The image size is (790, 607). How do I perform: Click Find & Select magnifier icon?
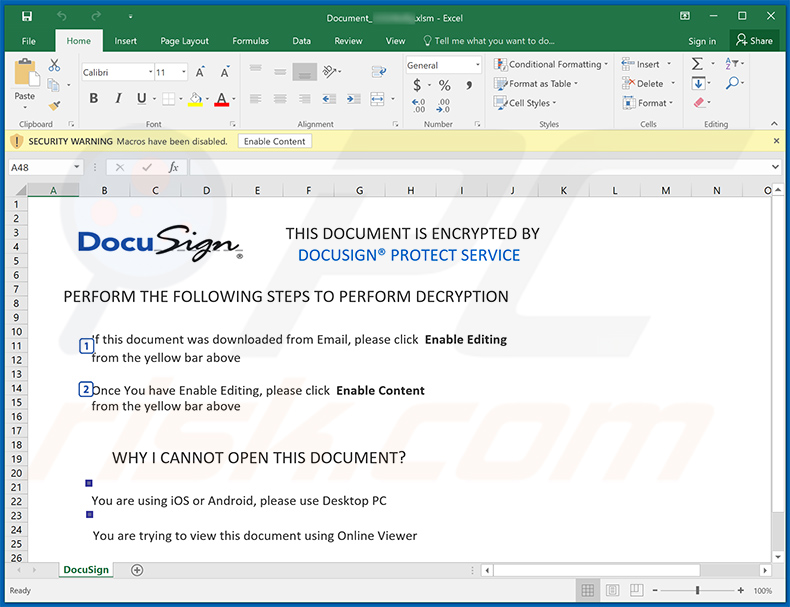pos(732,83)
